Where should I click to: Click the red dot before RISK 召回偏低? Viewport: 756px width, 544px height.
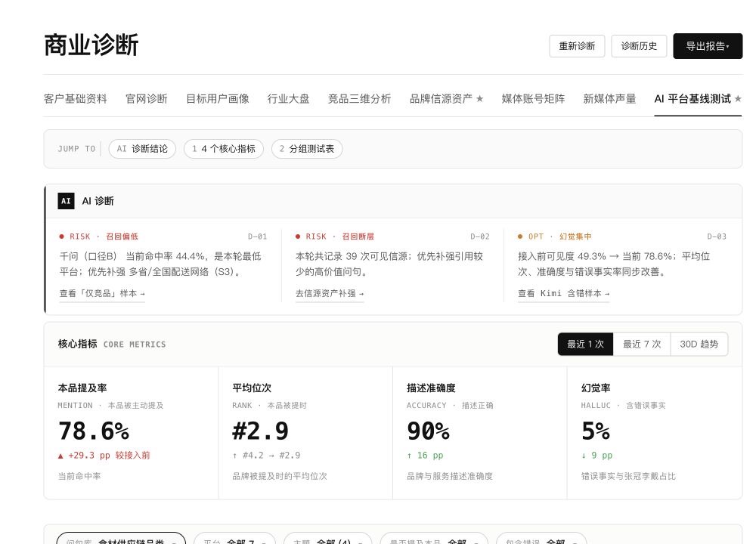pos(61,236)
